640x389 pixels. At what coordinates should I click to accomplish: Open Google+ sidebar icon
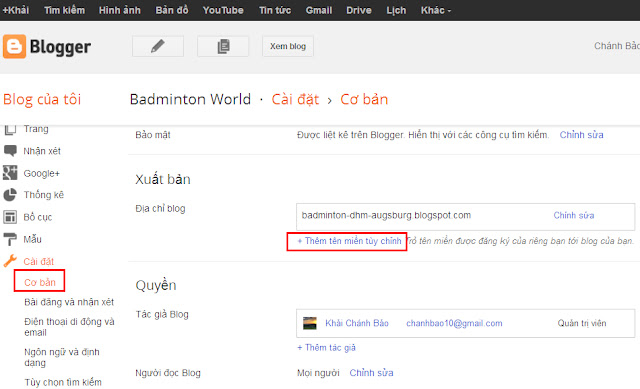(10, 173)
